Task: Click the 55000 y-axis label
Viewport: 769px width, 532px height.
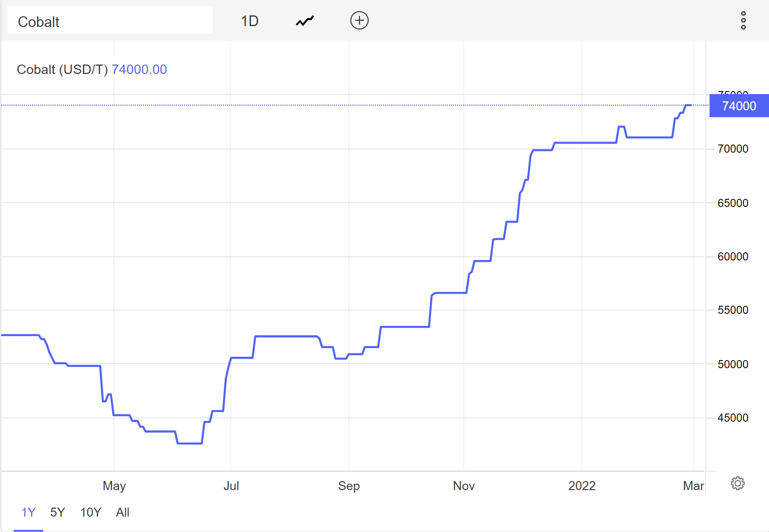Action: click(x=733, y=310)
